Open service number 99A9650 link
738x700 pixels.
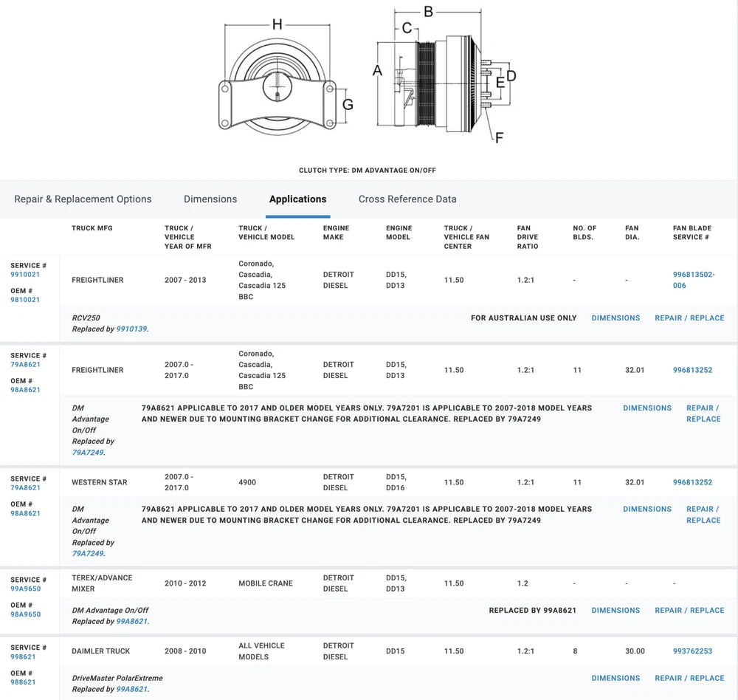(x=25, y=589)
